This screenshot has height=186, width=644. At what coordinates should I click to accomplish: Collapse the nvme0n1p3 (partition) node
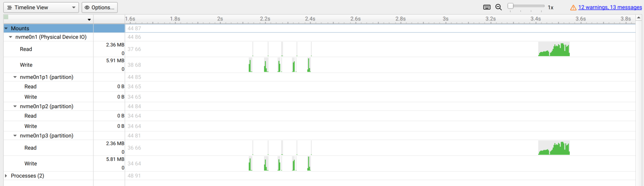pos(15,136)
